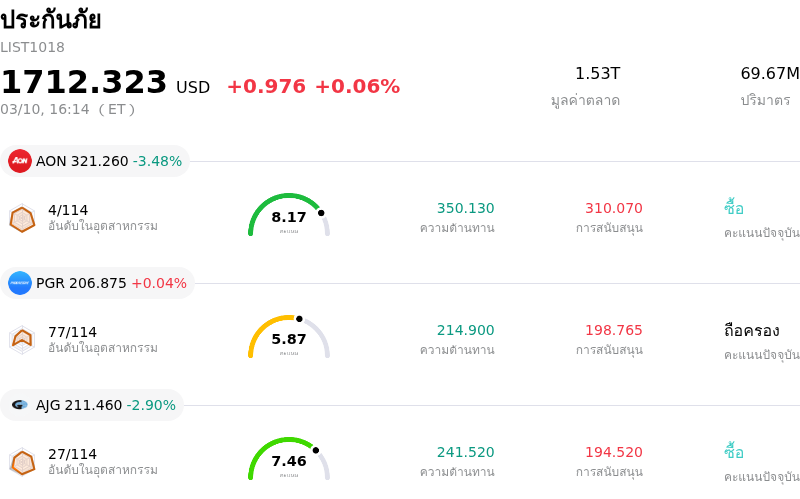Click the PGR Progressive logo icon
Viewport: 800px width, 499px height.
point(20,283)
